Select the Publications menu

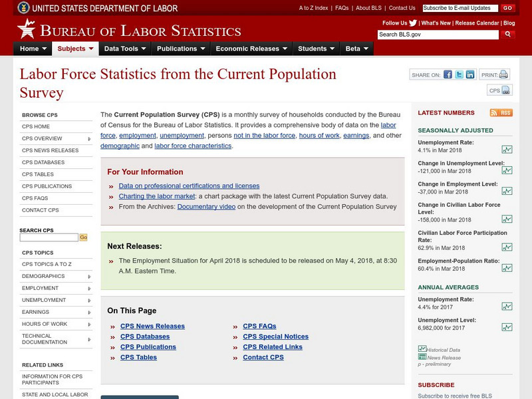181,49
